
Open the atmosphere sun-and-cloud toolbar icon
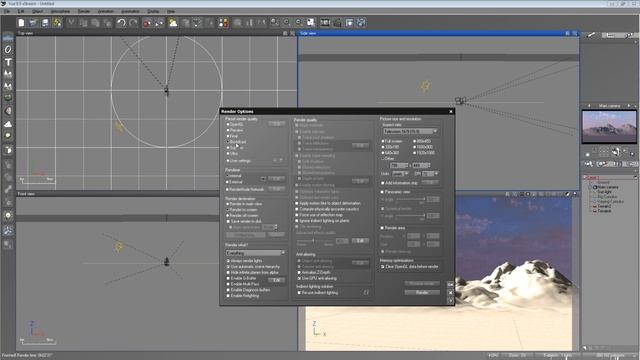click(x=173, y=22)
